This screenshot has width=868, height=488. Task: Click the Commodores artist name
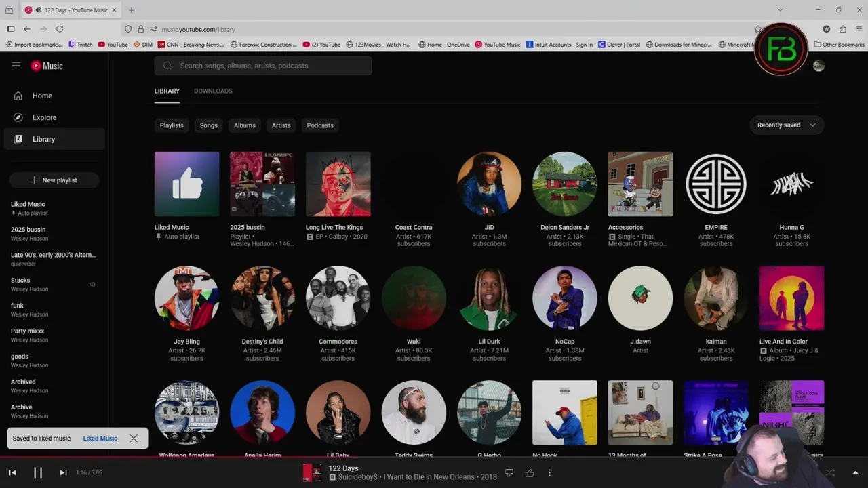338,342
